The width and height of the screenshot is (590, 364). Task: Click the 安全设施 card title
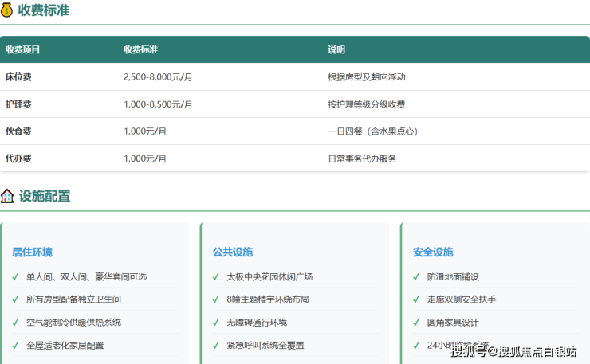coord(433,252)
